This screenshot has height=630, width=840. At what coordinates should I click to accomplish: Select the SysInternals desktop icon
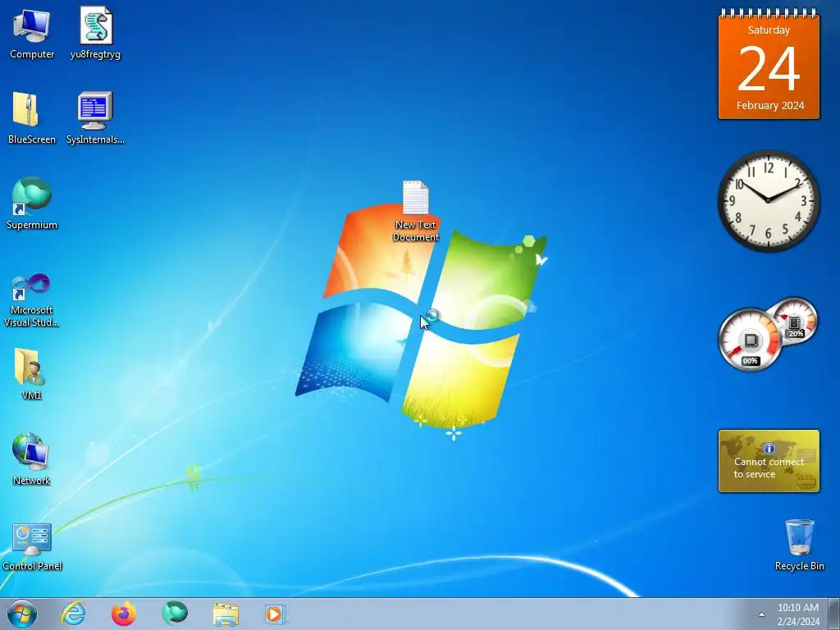95,118
